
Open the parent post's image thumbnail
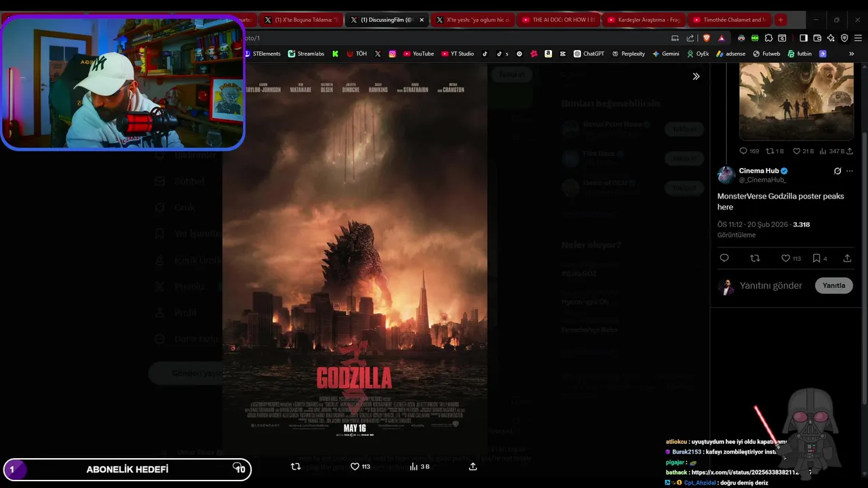(x=796, y=102)
